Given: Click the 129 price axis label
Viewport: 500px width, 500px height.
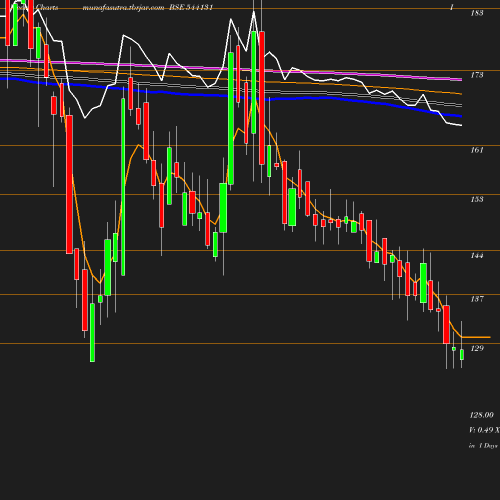Looking at the screenshot, I should click(x=477, y=348).
